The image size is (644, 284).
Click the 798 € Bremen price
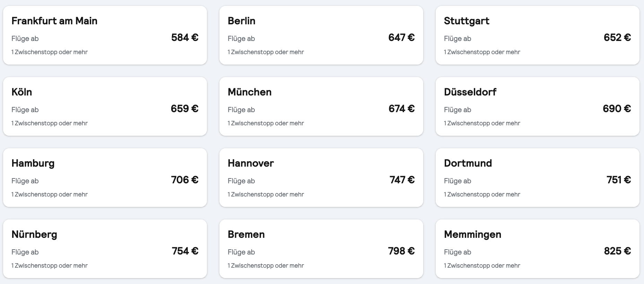(401, 251)
